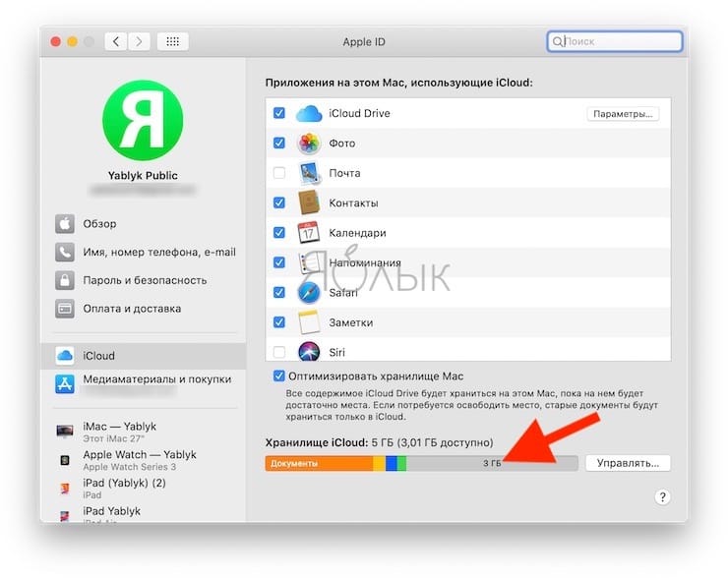Enable the Почта checkbox
The image size is (728, 578).
point(279,173)
